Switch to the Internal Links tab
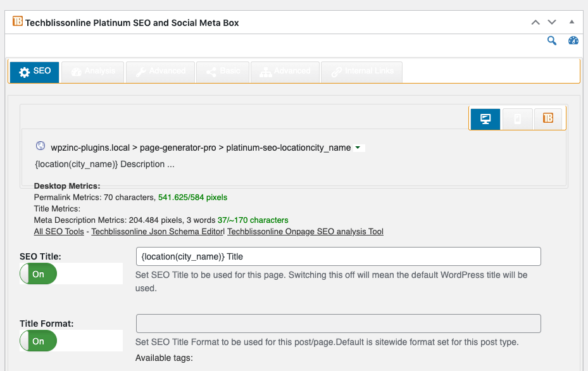 (x=362, y=72)
